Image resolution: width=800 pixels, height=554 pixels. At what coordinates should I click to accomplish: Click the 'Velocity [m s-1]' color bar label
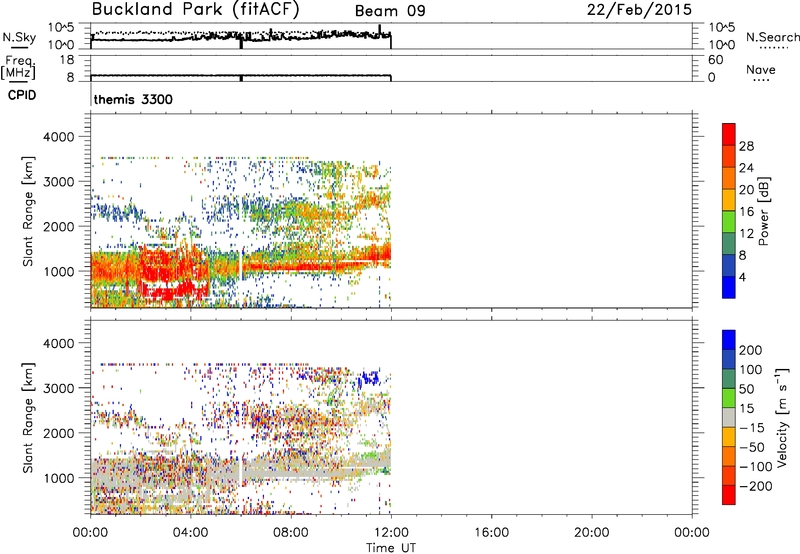coord(782,417)
